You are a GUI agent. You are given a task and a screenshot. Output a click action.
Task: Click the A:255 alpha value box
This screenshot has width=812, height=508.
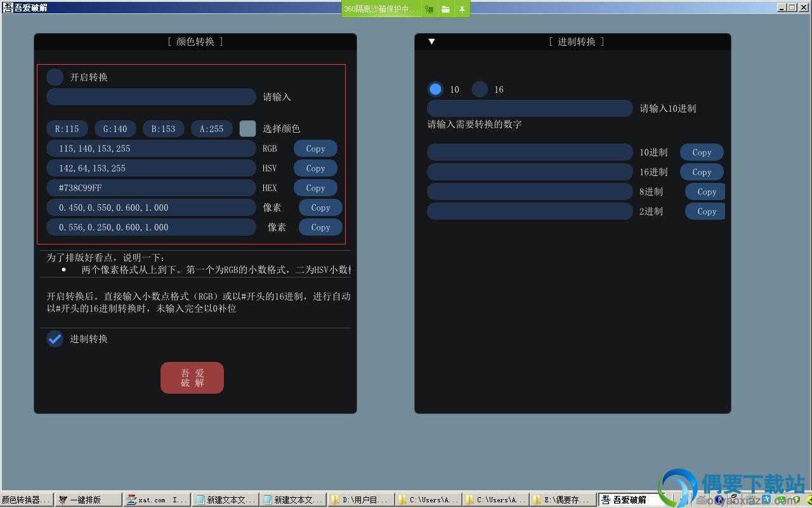tap(212, 129)
